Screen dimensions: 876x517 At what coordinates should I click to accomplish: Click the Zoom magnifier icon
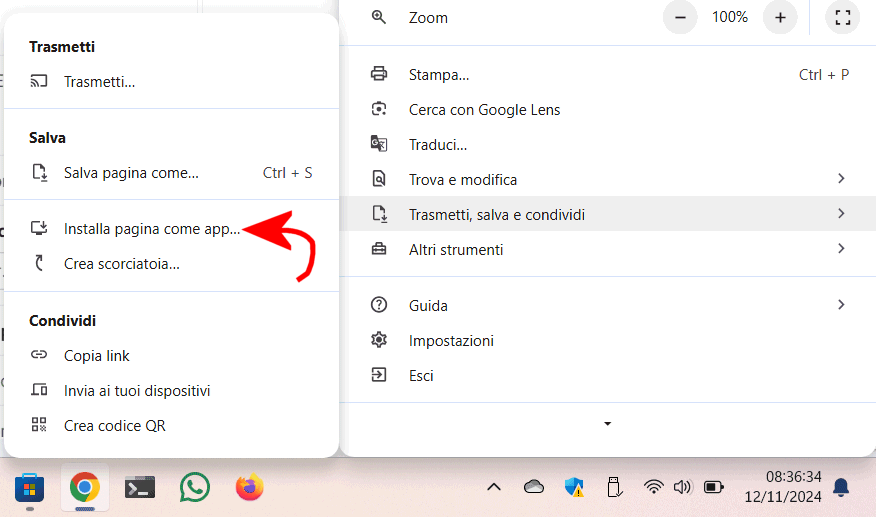click(379, 17)
